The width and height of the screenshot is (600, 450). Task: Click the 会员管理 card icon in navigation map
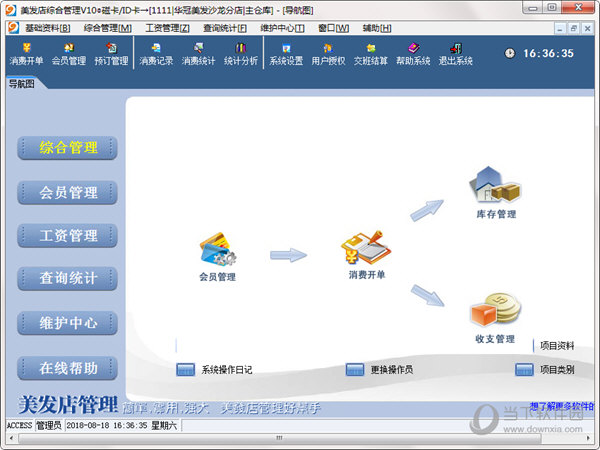coord(218,249)
